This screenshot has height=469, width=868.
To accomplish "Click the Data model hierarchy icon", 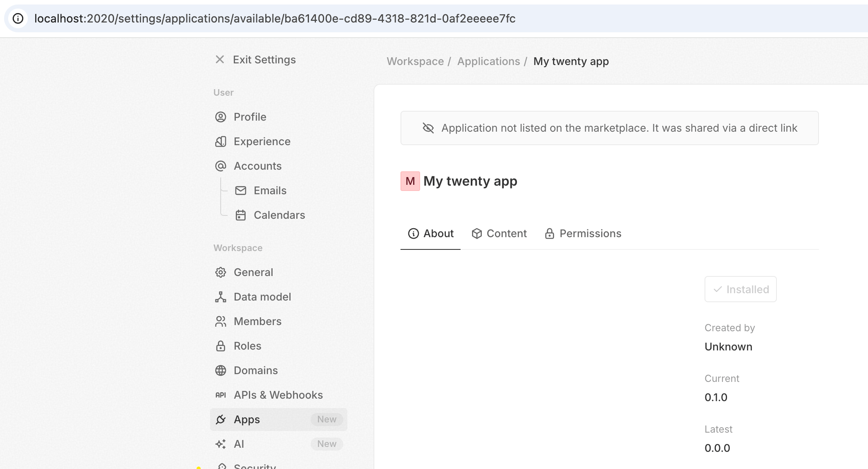I will 221,297.
